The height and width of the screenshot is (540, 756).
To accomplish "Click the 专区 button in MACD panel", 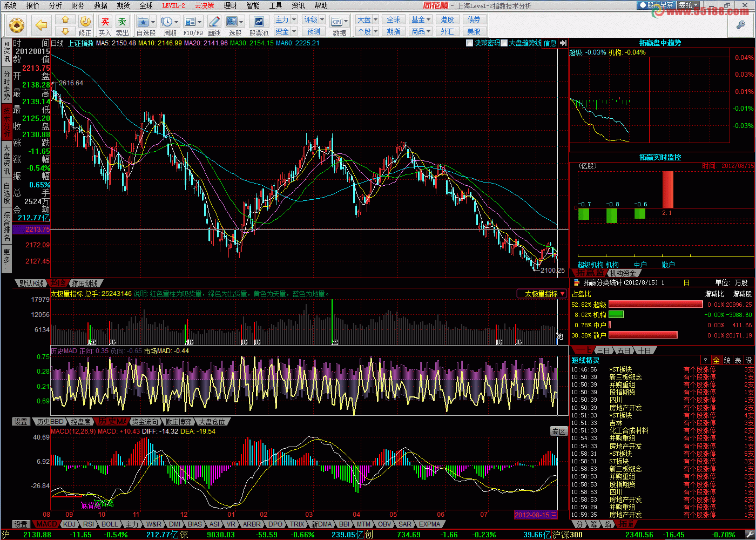I will tap(558, 431).
